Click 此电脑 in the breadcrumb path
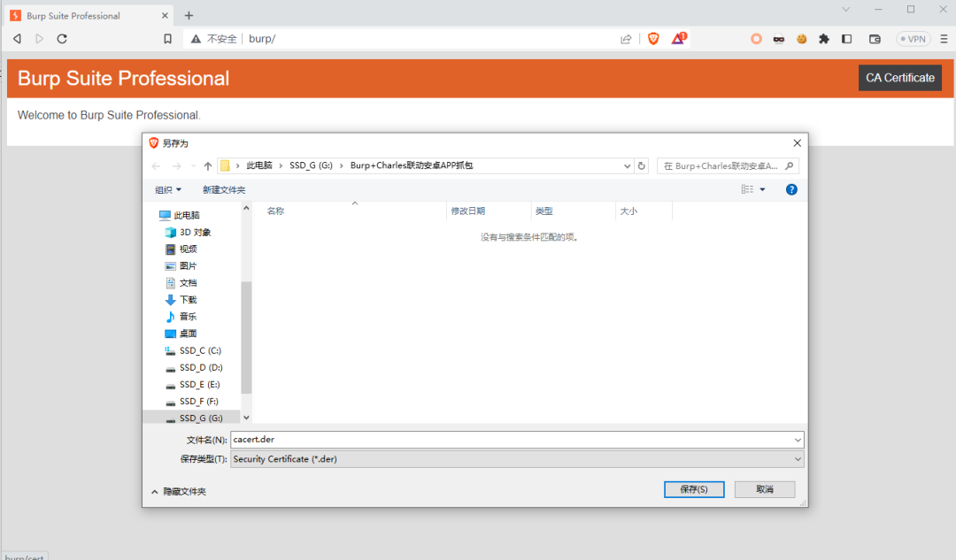The width and height of the screenshot is (956, 560). click(259, 165)
